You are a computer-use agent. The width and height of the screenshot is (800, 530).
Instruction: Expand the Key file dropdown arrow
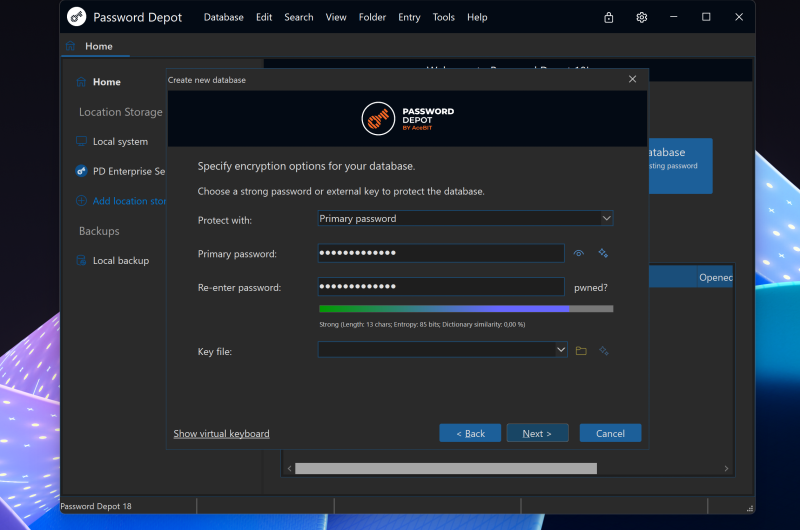[x=561, y=349]
